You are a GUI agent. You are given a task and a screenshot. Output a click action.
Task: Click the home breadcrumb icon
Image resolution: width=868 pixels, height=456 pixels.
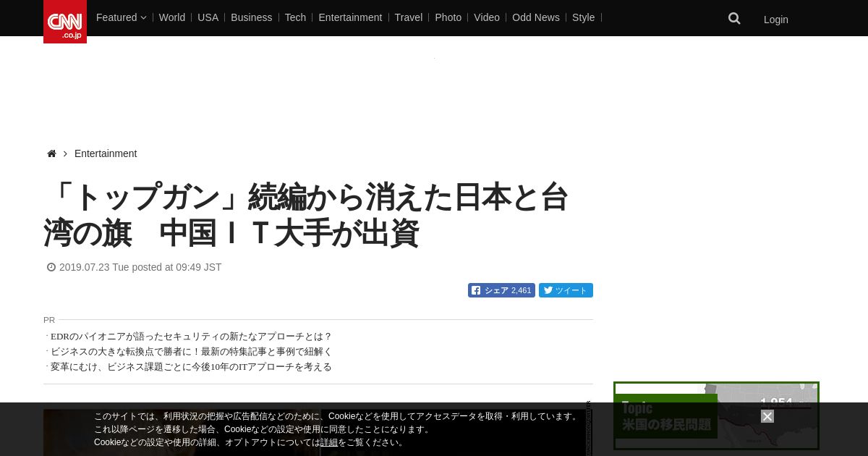tap(51, 153)
